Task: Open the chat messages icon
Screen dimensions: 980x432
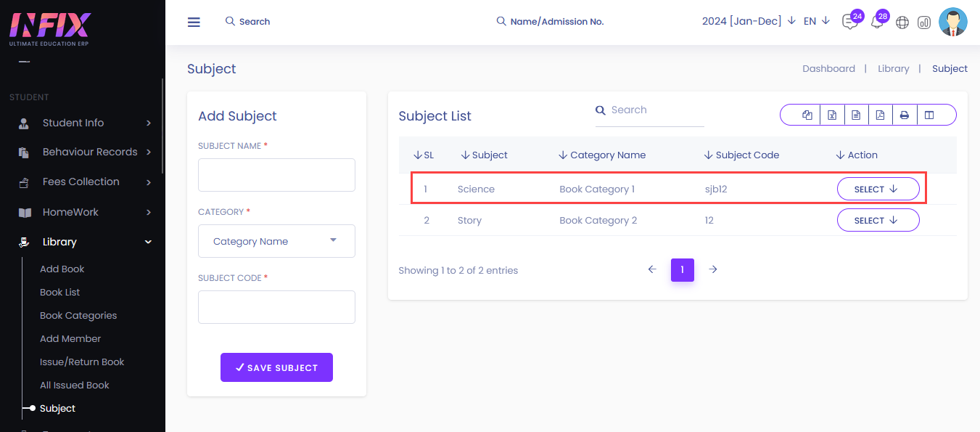Action: click(849, 22)
